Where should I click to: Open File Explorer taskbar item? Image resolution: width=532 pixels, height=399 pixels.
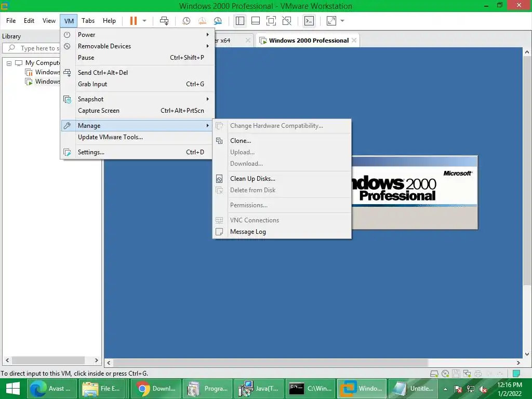coord(103,389)
